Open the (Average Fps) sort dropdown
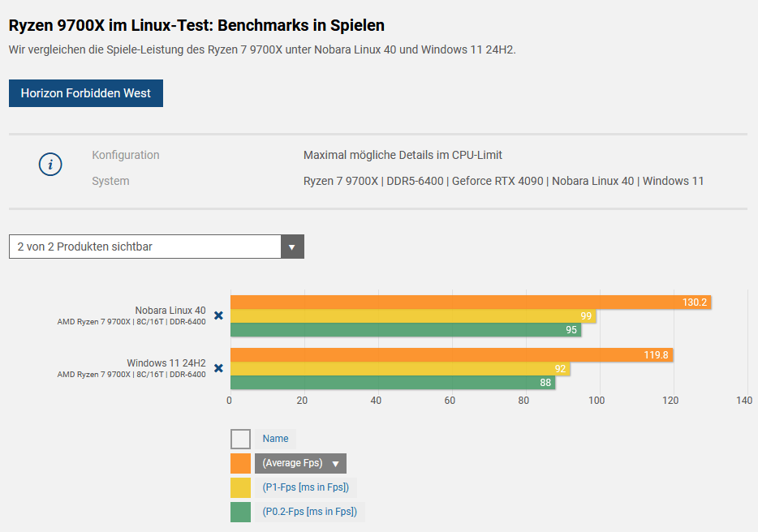 [x=301, y=463]
